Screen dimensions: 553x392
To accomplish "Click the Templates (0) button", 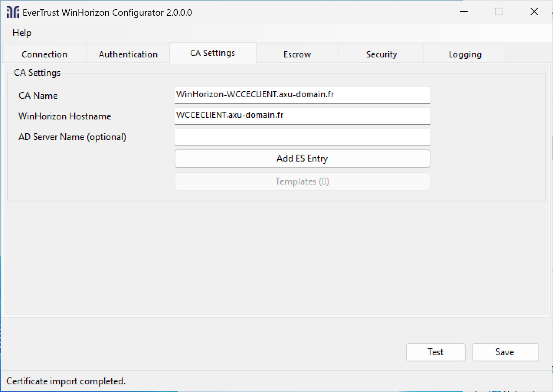I will [302, 181].
